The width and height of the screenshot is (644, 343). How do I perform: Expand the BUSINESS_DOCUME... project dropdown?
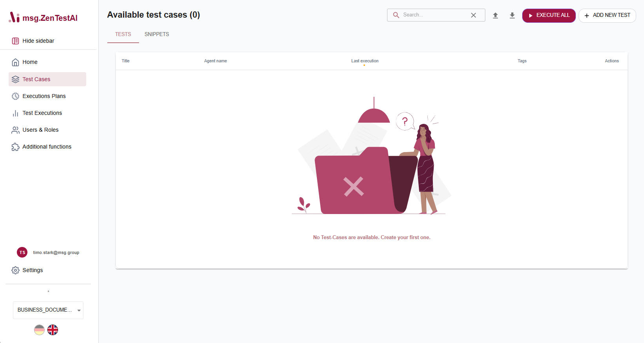[x=48, y=310]
